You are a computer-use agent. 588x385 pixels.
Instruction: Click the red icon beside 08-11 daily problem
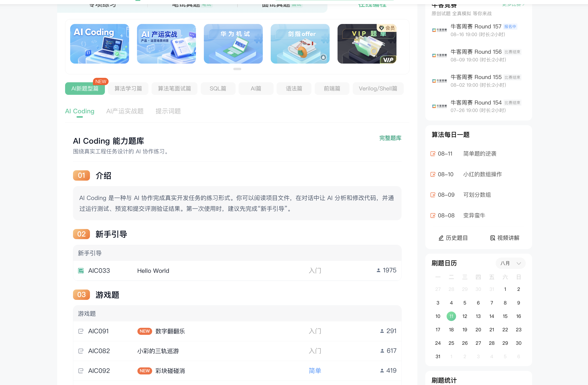(433, 154)
